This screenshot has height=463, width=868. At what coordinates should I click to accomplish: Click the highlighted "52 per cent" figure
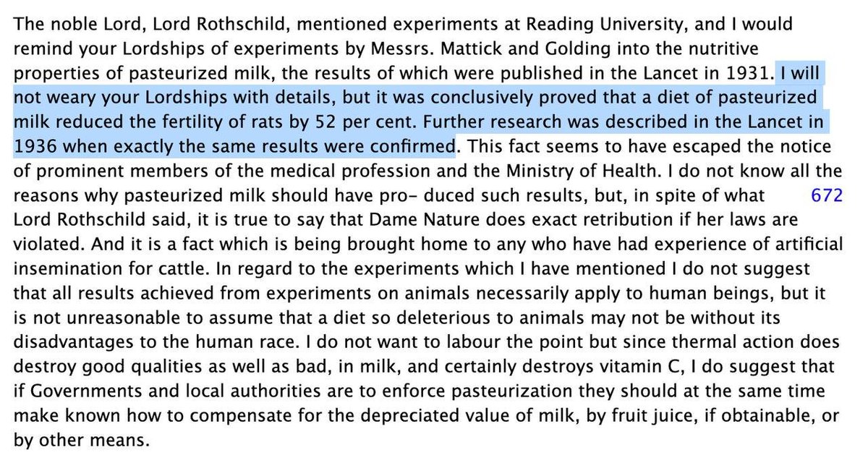(433, 121)
